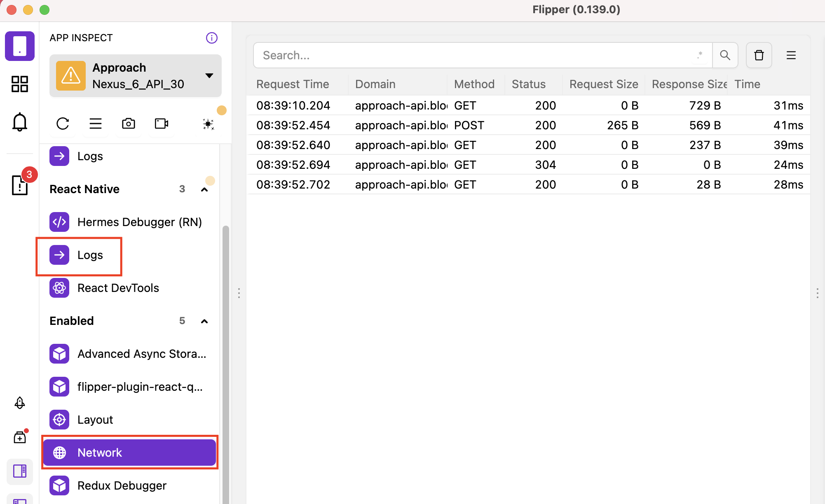Open the setup doctor with 3 alerts

(19, 185)
